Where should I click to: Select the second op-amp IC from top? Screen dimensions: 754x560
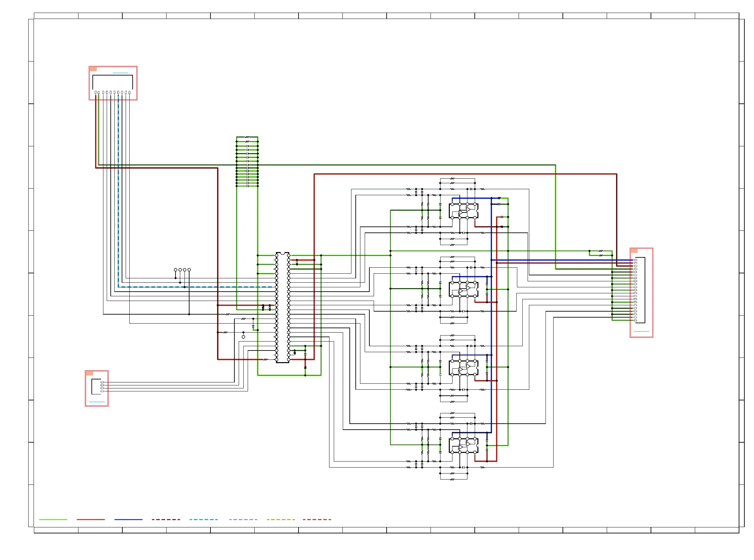point(463,289)
